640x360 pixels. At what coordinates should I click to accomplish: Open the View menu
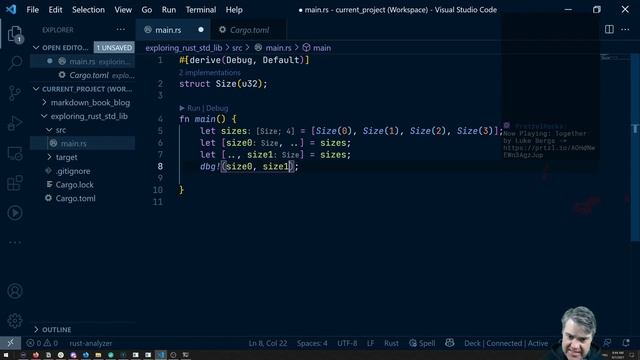click(x=123, y=9)
